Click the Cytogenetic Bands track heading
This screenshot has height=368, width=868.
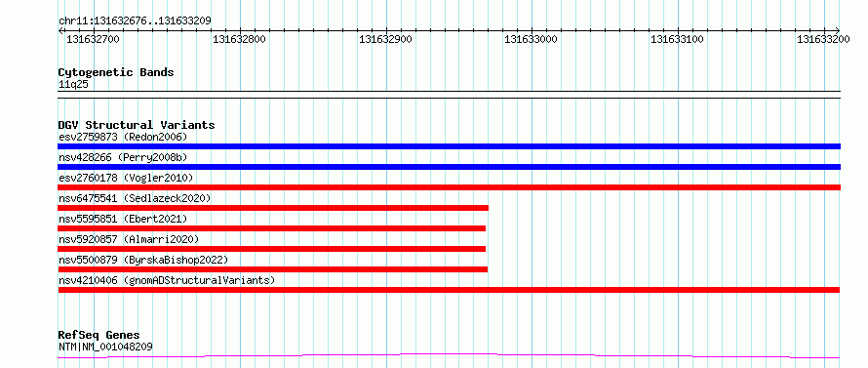click(116, 72)
